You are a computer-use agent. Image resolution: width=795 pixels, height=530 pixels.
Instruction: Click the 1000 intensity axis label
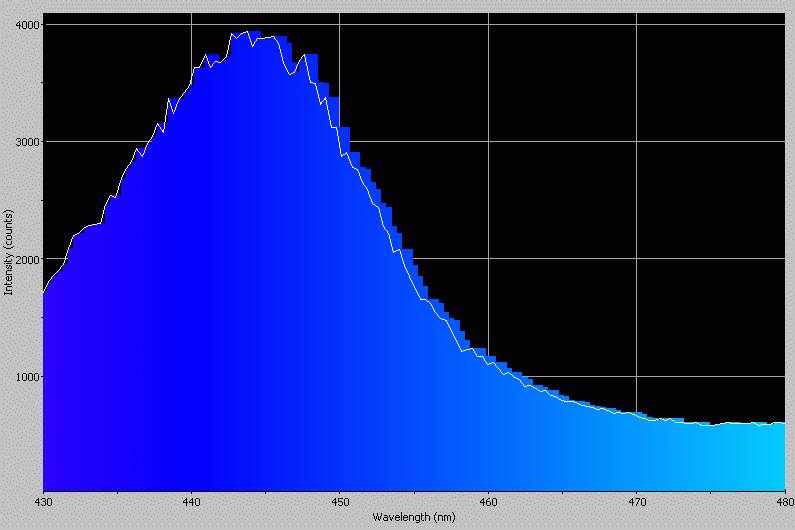(27, 377)
